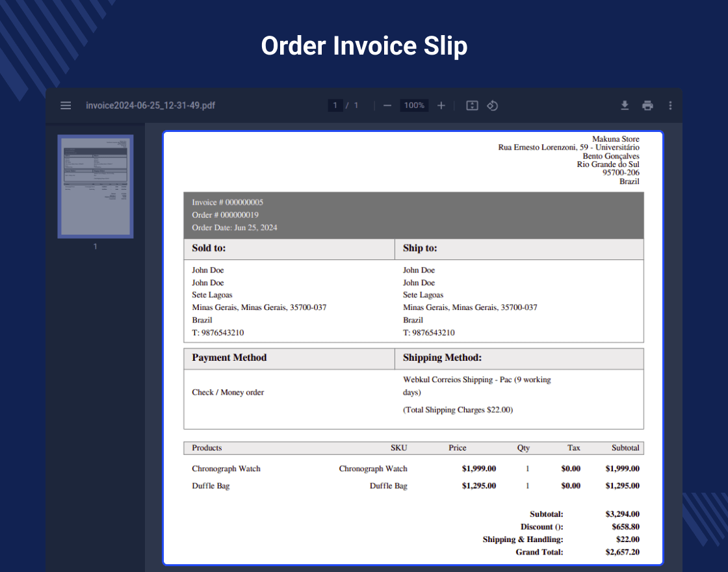
Task: Print the invoice PDF
Action: point(647,105)
